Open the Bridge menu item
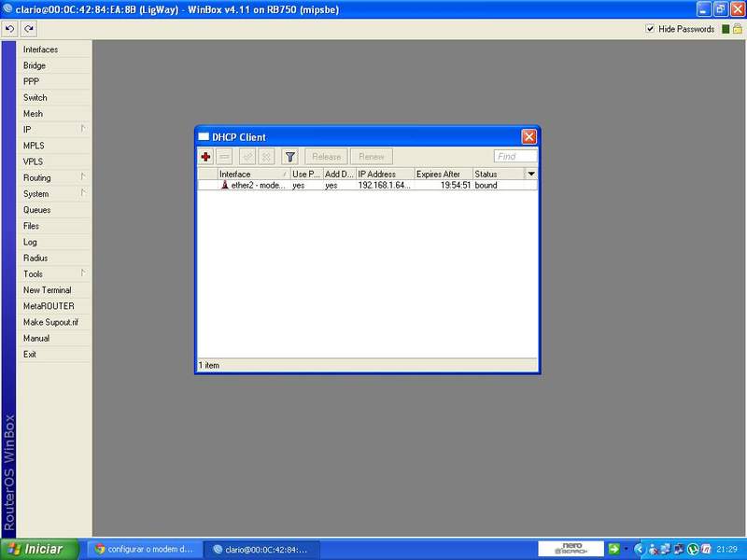The width and height of the screenshot is (747, 560). (x=53, y=65)
